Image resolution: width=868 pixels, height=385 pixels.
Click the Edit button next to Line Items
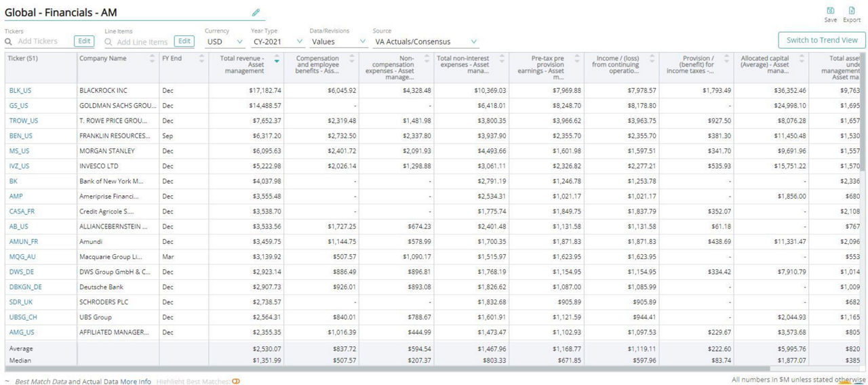click(x=184, y=41)
